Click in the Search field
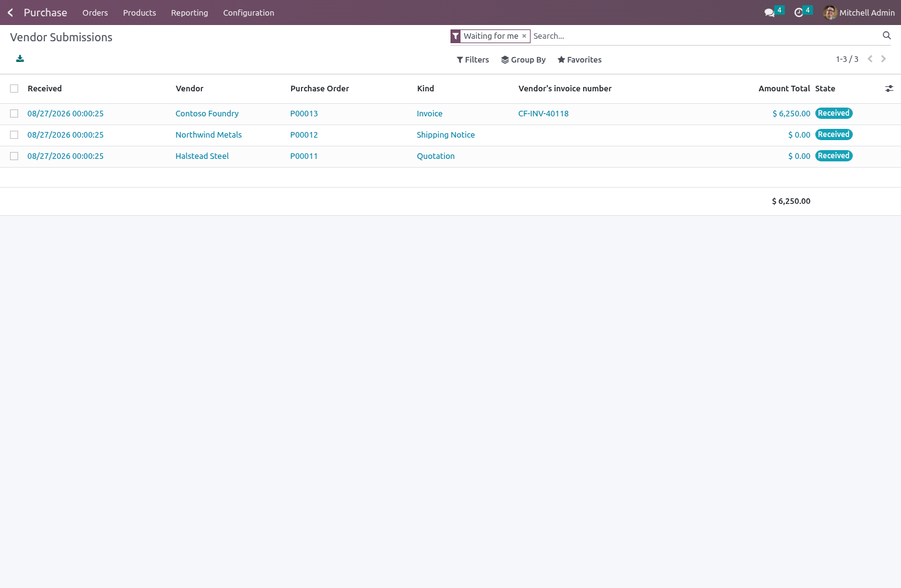 (706, 36)
